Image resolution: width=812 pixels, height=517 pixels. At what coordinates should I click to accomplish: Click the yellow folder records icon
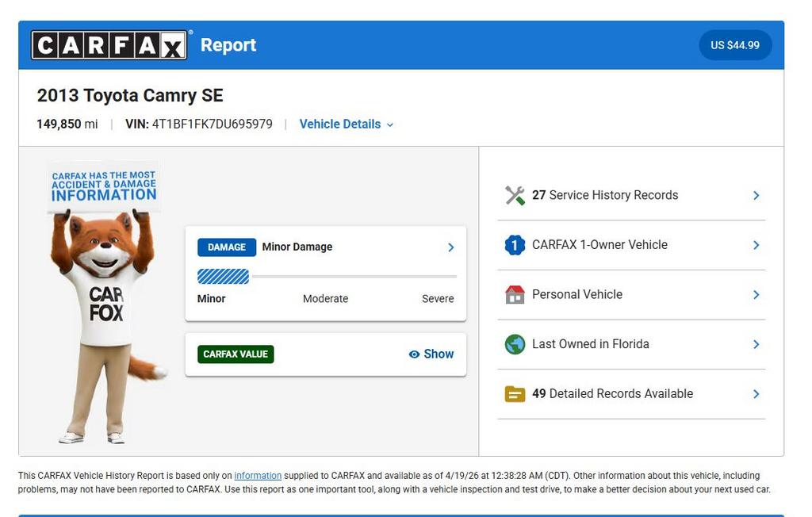coord(515,394)
